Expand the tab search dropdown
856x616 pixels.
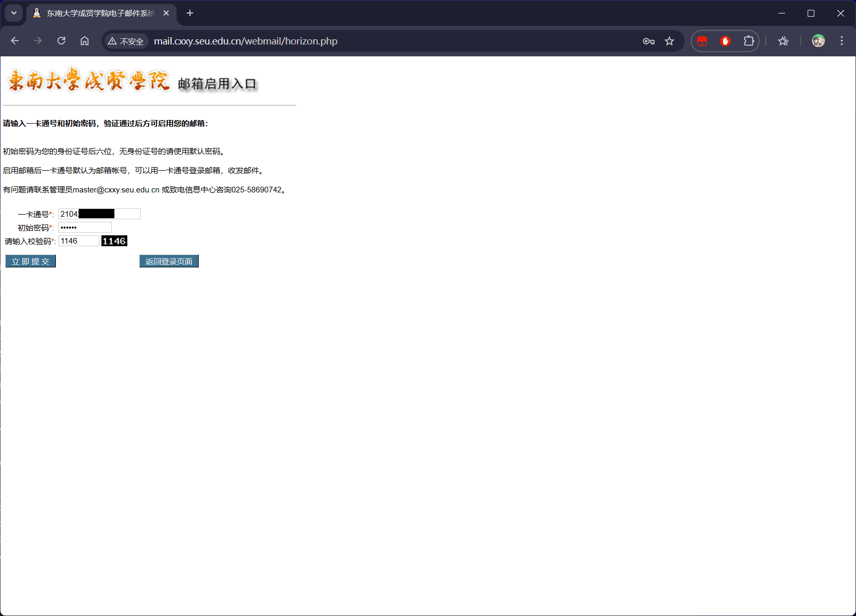[x=14, y=13]
